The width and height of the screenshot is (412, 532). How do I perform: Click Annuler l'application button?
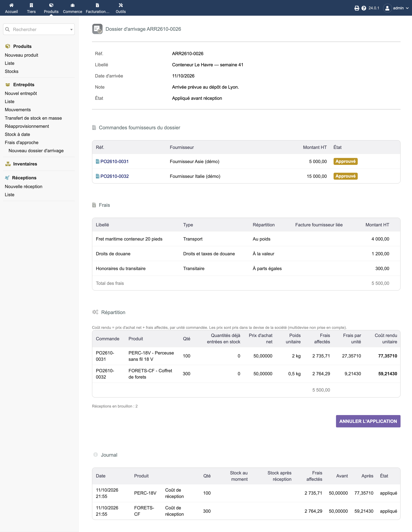click(x=368, y=421)
